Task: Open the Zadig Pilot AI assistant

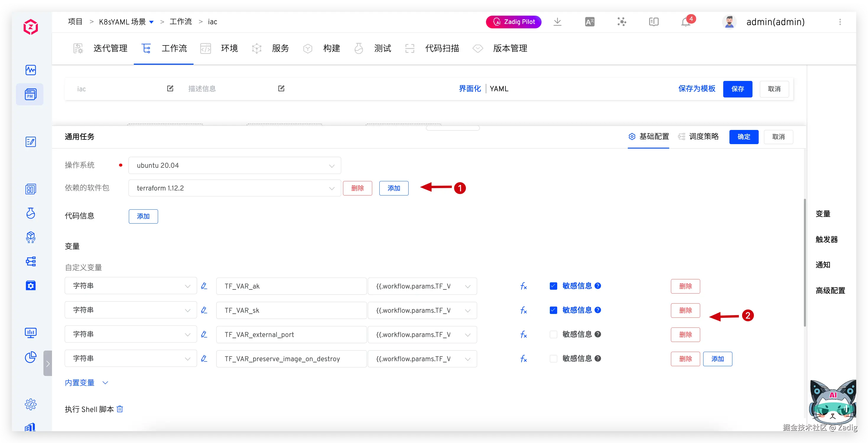Action: pos(513,22)
